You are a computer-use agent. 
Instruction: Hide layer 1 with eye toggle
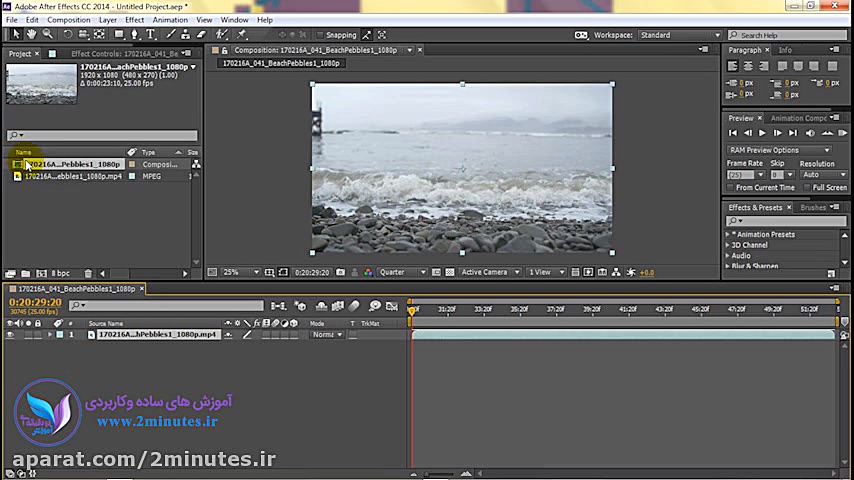(x=10, y=335)
